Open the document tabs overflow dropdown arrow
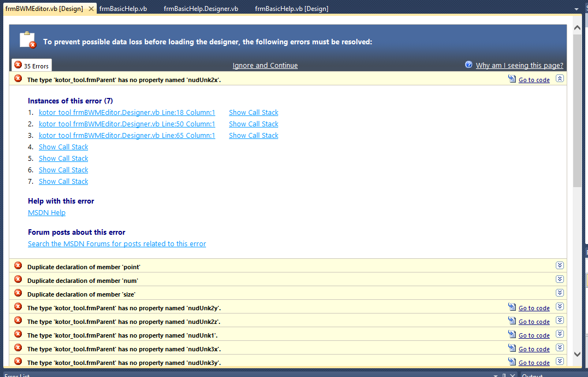Image resolution: width=588 pixels, height=377 pixels. tap(577, 9)
